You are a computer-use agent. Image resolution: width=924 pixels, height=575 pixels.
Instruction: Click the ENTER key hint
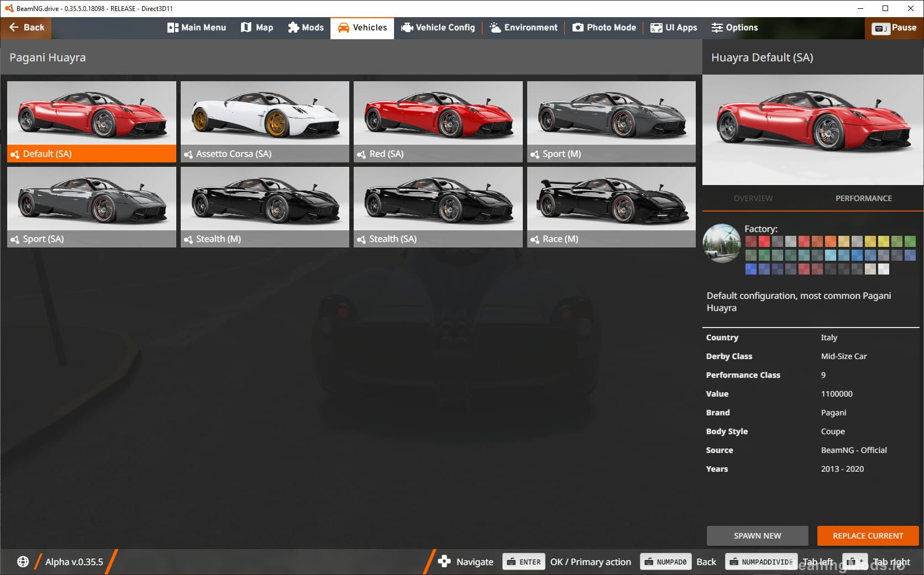coord(524,562)
